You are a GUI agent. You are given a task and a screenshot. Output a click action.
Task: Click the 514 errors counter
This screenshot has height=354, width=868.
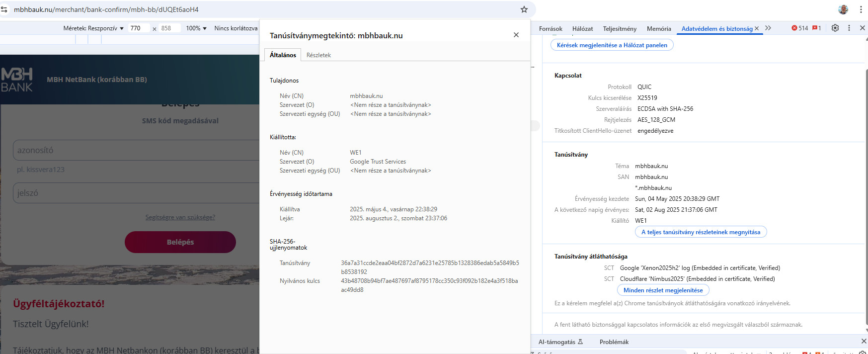pos(800,28)
